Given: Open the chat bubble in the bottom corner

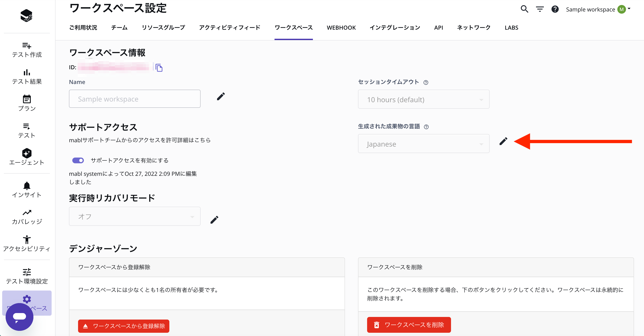Looking at the screenshot, I should (x=19, y=317).
